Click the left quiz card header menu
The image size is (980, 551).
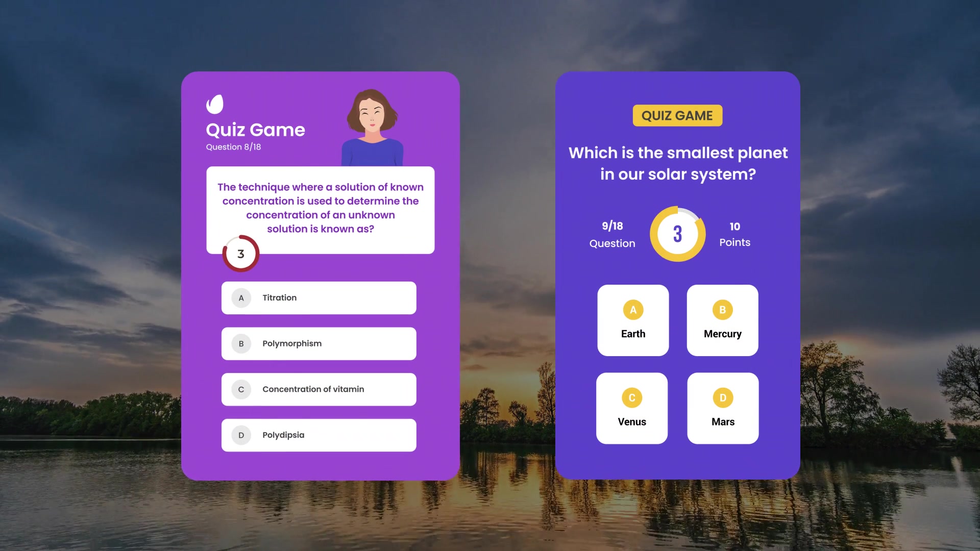pos(215,104)
